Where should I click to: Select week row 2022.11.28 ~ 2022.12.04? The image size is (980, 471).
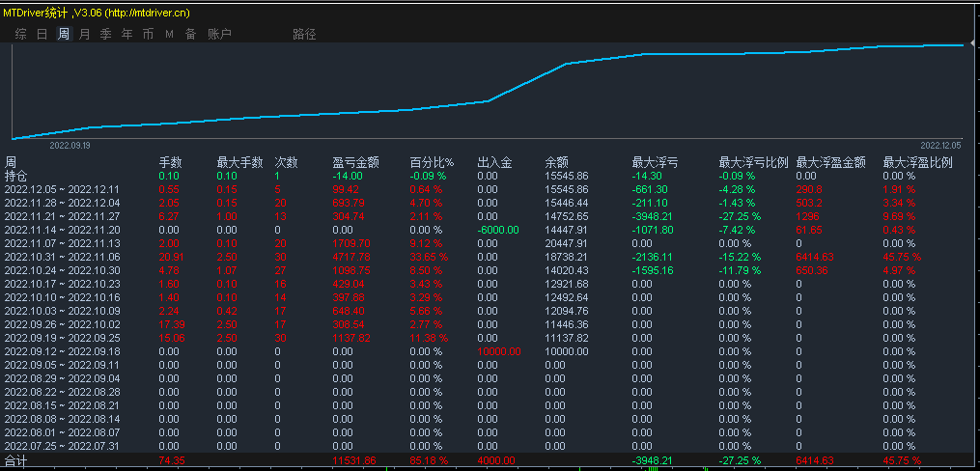(62, 203)
